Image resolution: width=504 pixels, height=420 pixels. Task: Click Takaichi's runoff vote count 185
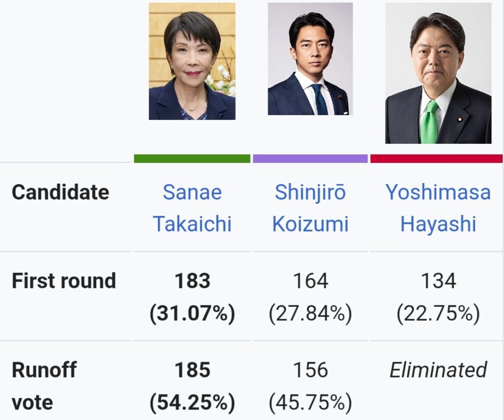pyautogui.click(x=192, y=370)
